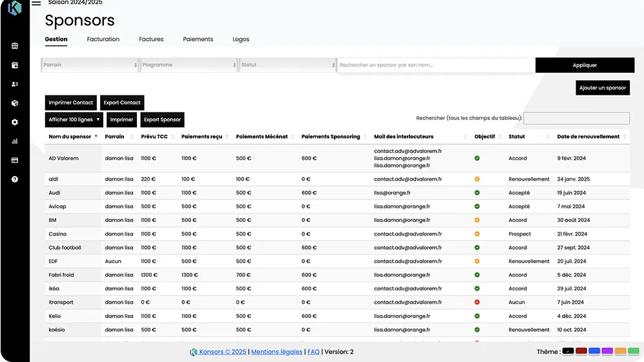Select the black theme swatch
Screen dimensions: 644x362
[x=568, y=351]
